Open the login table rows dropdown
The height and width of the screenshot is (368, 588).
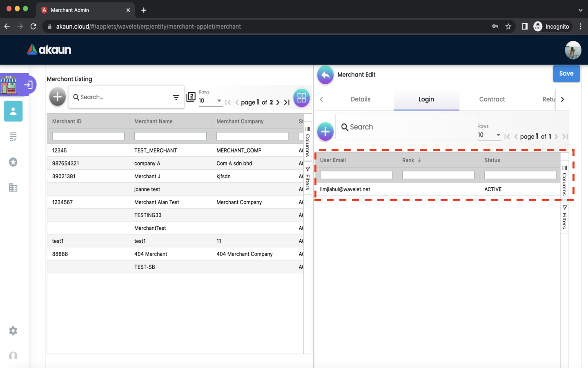click(490, 135)
